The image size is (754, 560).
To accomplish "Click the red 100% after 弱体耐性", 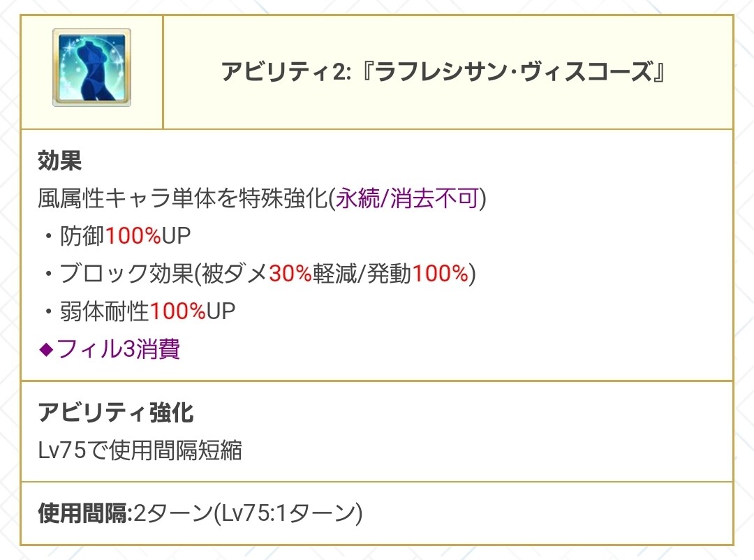I will pyautogui.click(x=177, y=311).
